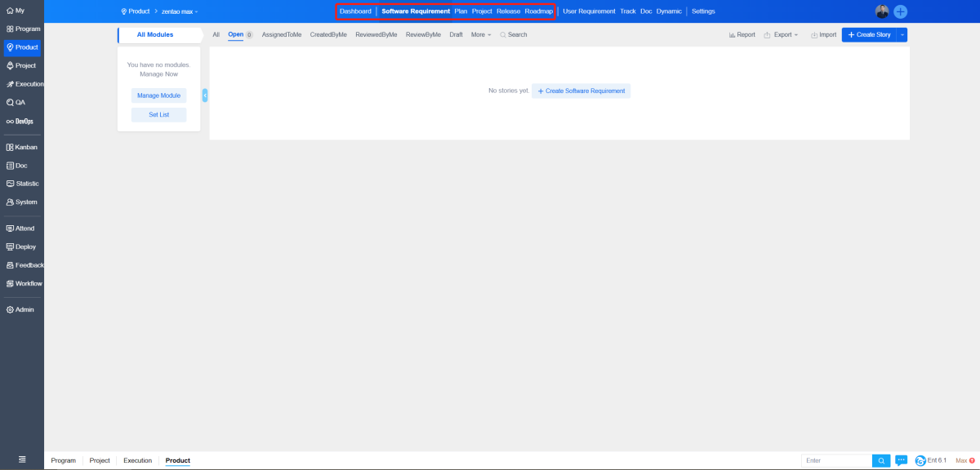Switch to the Roadmap tab
The width and height of the screenshot is (980, 470).
click(x=539, y=11)
